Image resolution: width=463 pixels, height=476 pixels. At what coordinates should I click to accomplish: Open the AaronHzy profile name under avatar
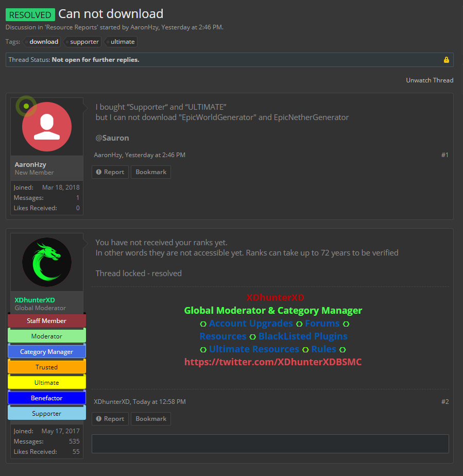(x=30, y=164)
